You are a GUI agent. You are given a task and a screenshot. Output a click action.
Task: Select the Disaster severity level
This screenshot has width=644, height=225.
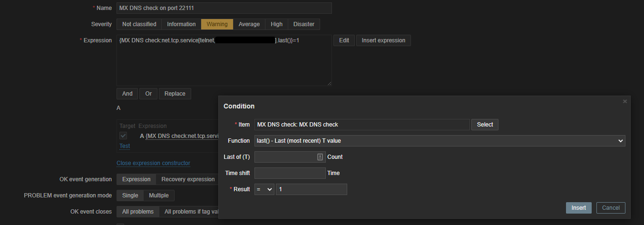point(304,24)
